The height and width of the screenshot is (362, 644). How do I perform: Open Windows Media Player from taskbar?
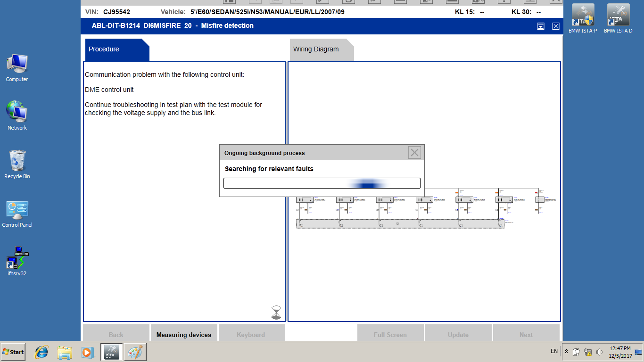coord(87,352)
